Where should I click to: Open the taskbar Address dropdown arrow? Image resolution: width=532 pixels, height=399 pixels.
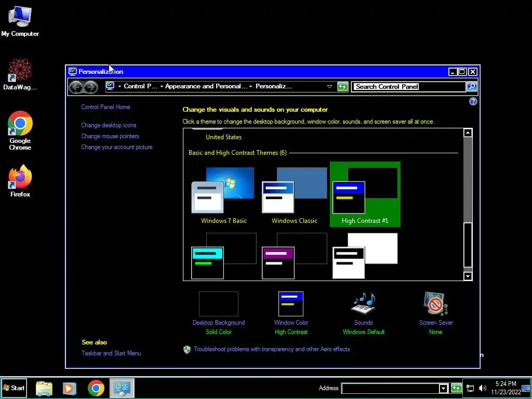tap(443, 388)
